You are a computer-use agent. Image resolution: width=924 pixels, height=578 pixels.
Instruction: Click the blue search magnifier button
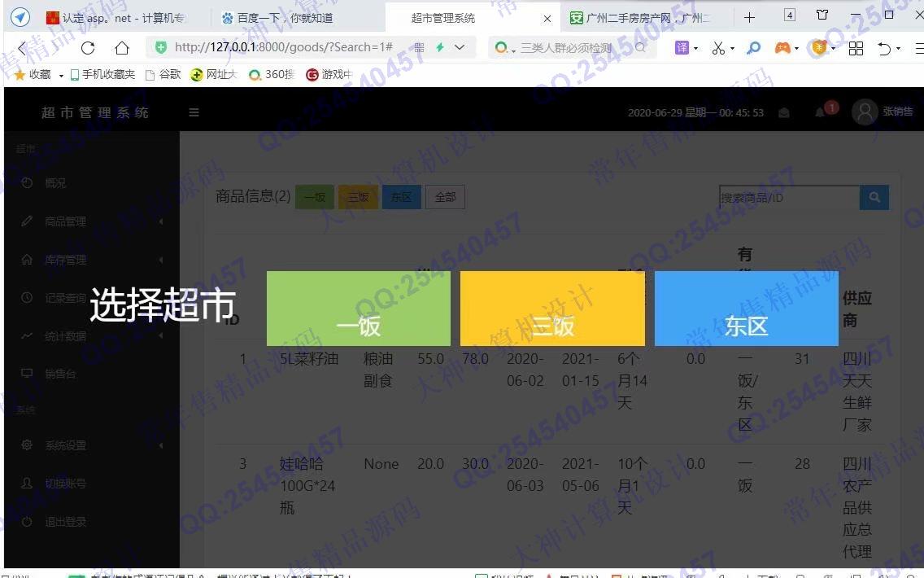(874, 198)
